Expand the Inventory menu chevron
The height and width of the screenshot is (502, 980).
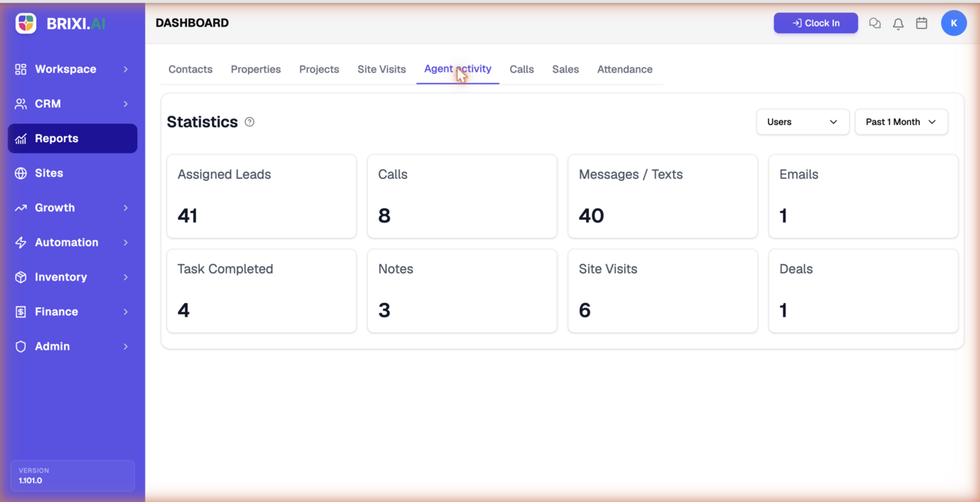click(126, 277)
